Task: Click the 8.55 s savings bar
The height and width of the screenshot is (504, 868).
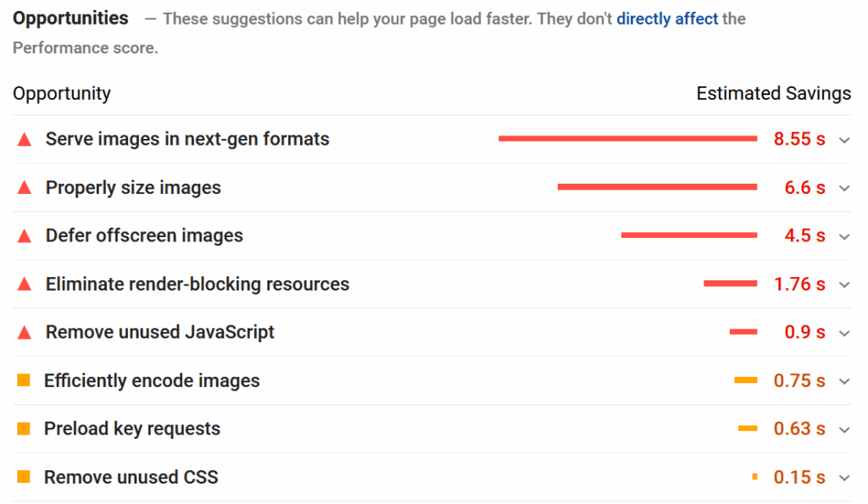Action: [x=627, y=139]
